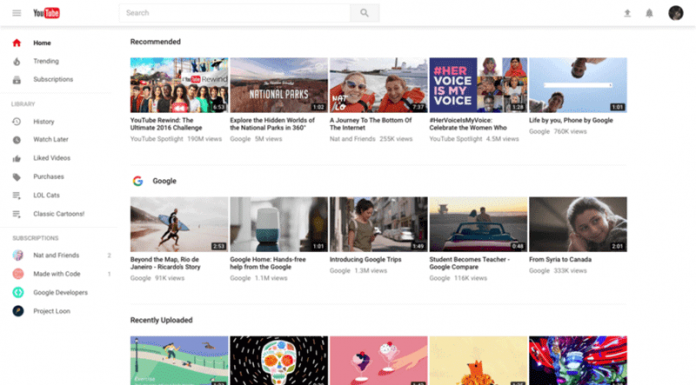Click the search magnifier button
Screen dimensions: 696x385
pyautogui.click(x=364, y=13)
